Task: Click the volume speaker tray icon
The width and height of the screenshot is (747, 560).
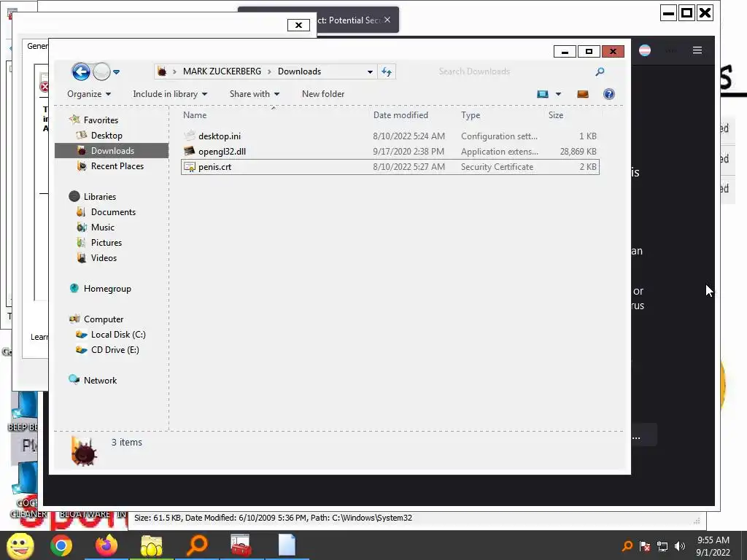Action: pyautogui.click(x=680, y=546)
